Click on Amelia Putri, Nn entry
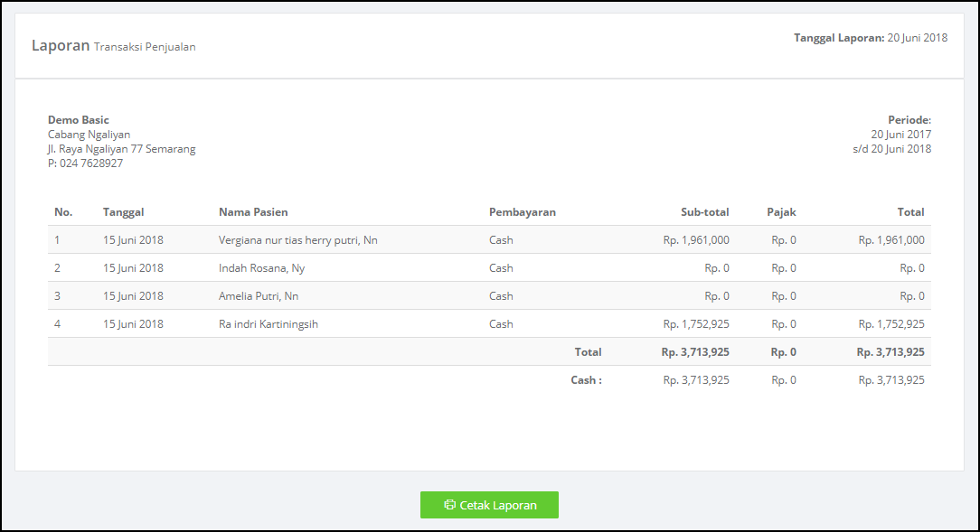 click(259, 296)
